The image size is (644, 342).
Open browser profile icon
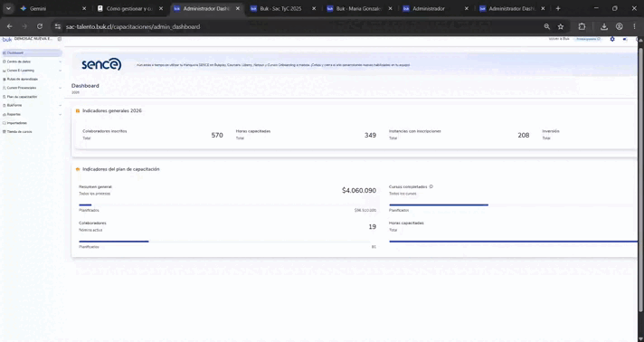tap(619, 26)
